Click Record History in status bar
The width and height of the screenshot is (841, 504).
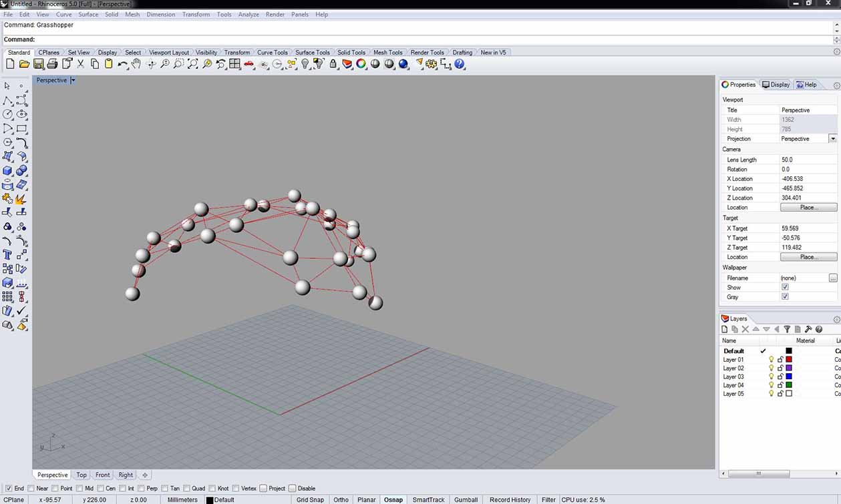coord(510,499)
